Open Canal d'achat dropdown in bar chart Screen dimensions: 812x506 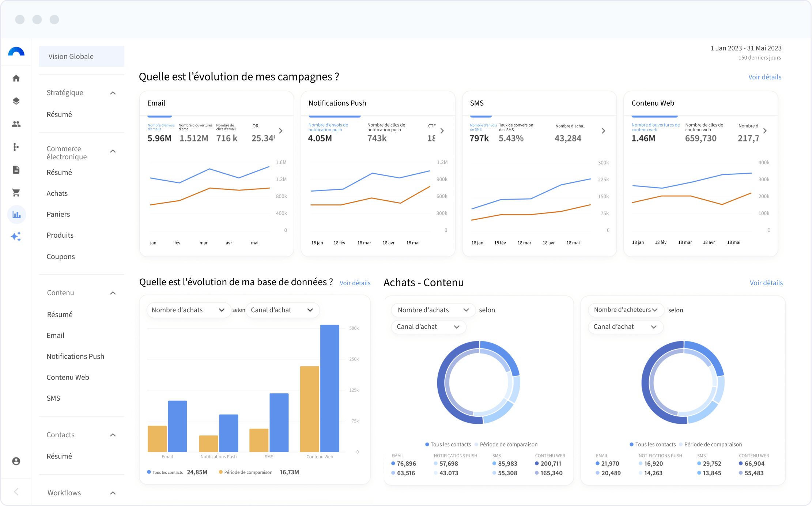pyautogui.click(x=282, y=310)
